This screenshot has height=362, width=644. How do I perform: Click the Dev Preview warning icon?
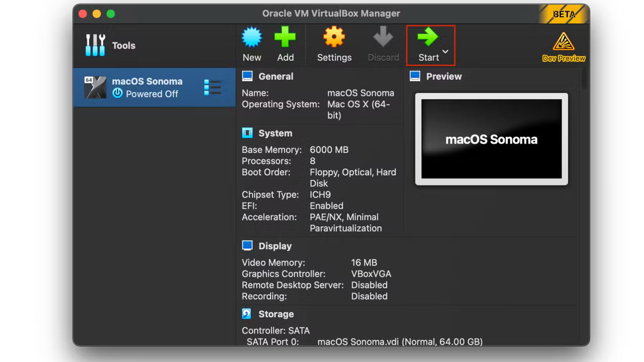563,42
